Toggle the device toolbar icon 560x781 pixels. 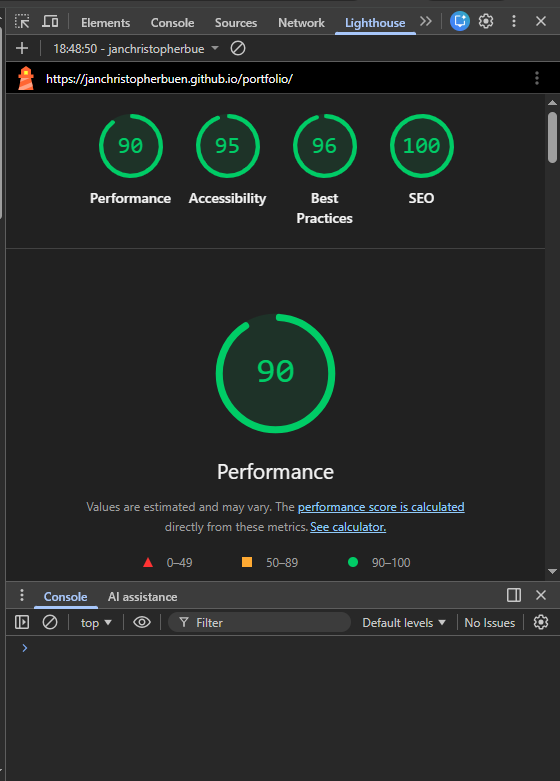tap(50, 21)
